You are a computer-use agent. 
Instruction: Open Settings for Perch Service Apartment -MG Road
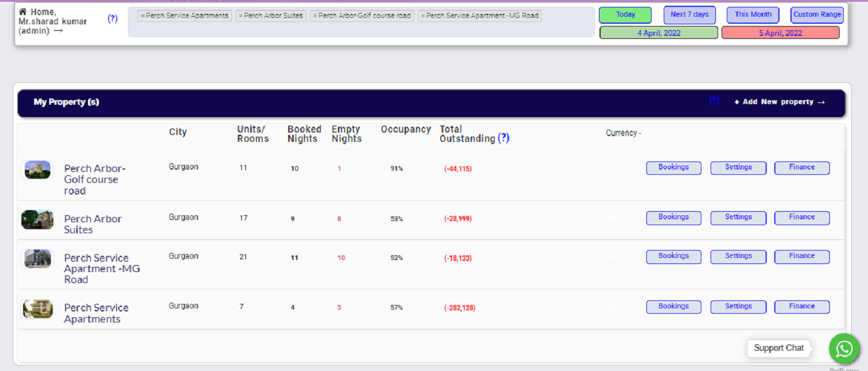pos(738,256)
